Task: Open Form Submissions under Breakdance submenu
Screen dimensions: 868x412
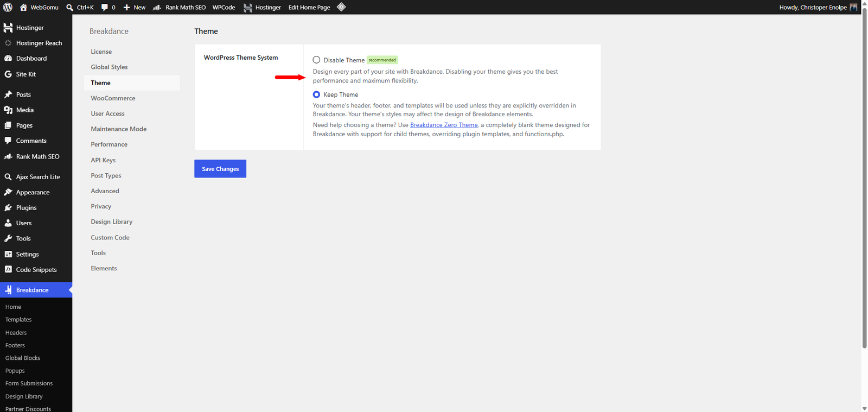Action: [29, 383]
